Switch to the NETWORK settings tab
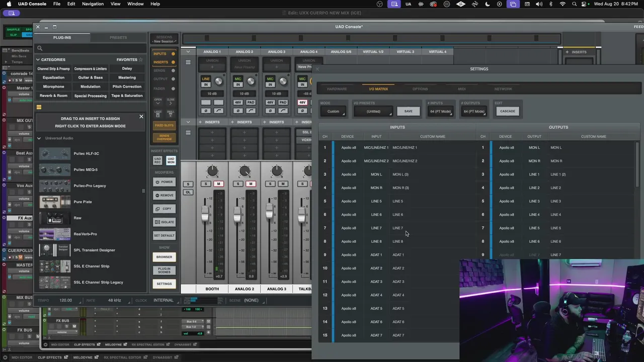This screenshot has height=362, width=644. tap(503, 89)
